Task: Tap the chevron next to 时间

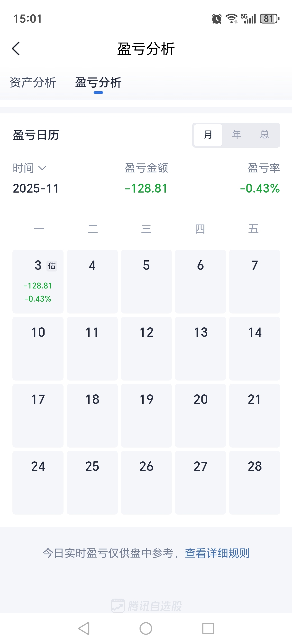Action: click(x=42, y=168)
